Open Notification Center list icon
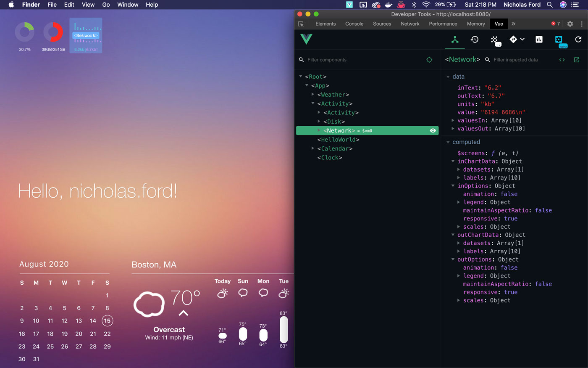 [575, 5]
